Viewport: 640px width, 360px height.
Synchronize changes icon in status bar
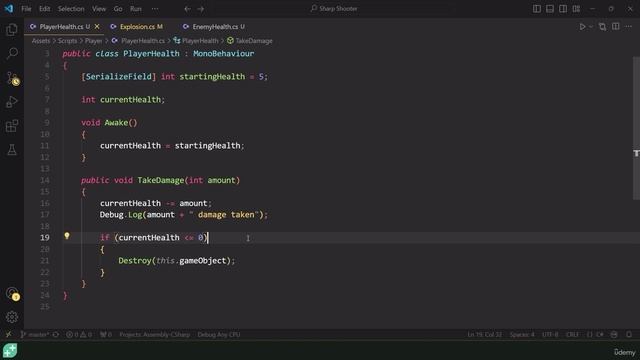[x=56, y=334]
